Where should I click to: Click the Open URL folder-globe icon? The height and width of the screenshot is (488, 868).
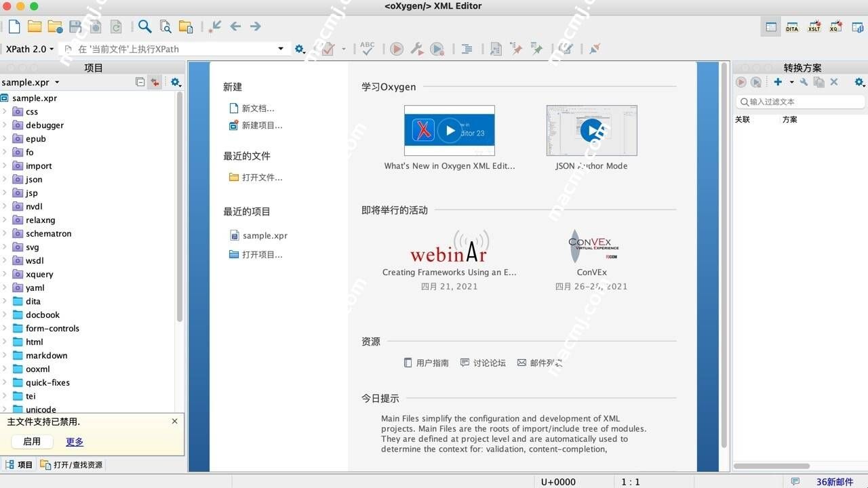coord(55,26)
